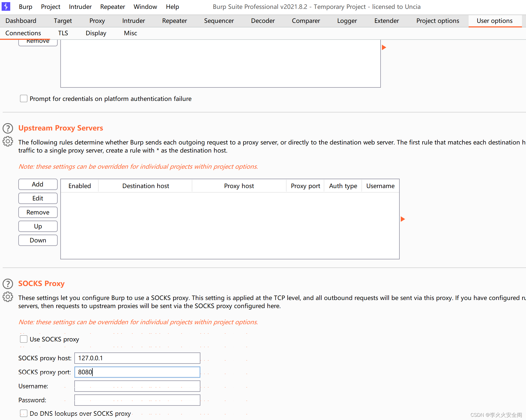Toggle Do DNS lookups over SOCKS proxy
Image resolution: width=526 pixels, height=420 pixels.
click(23, 413)
